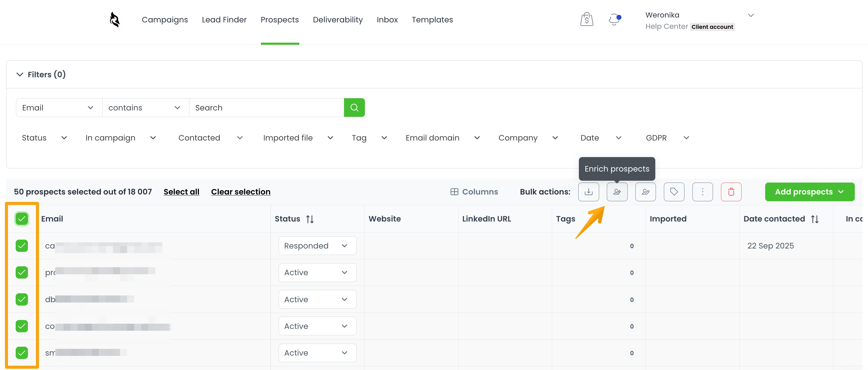
Task: Click the tag bulk action icon
Action: coord(674,192)
